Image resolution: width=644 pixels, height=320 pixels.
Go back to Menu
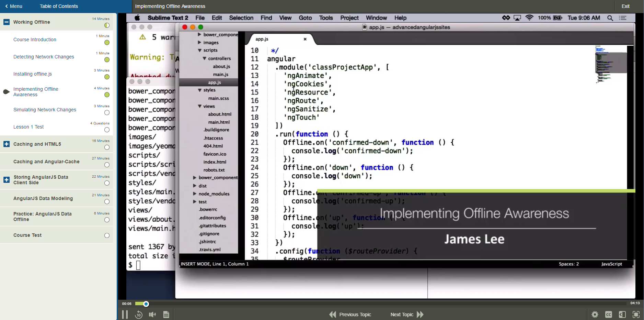14,6
